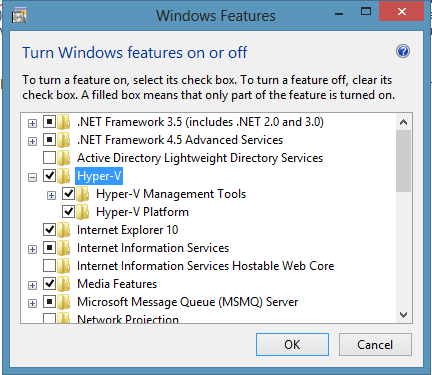
Task: Click the Hyper-V Platform folder icon
Action: point(82,212)
